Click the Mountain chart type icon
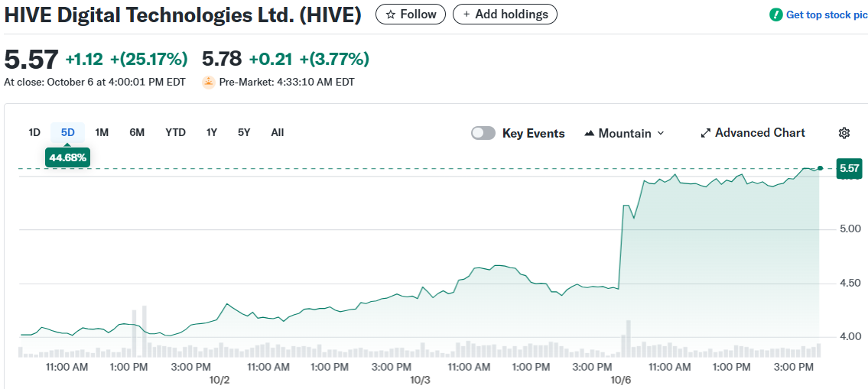 589,133
